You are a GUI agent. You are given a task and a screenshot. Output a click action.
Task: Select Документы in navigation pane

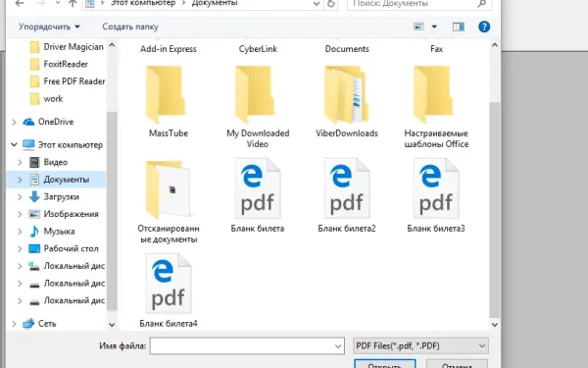pos(59,180)
